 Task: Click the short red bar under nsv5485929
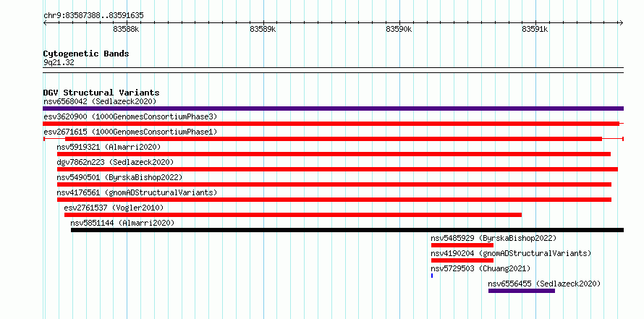coord(462,245)
